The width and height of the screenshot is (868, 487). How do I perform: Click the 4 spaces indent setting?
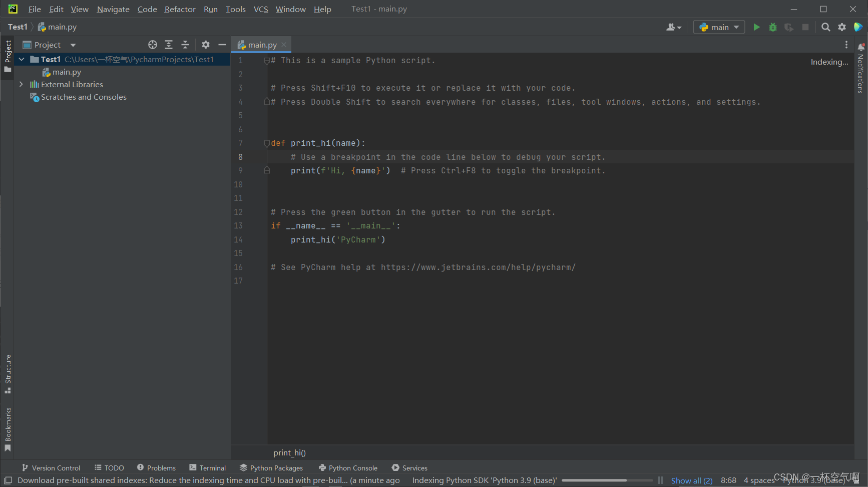tap(758, 480)
